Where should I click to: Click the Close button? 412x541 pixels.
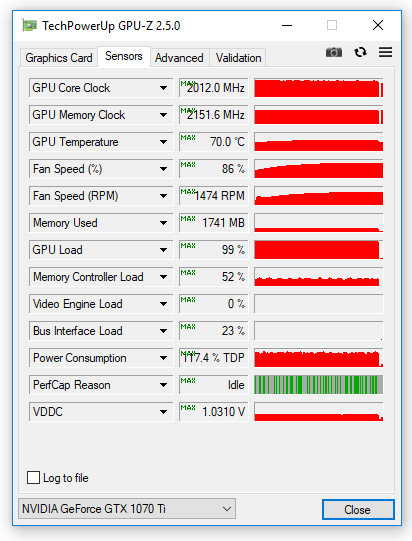coord(358,509)
